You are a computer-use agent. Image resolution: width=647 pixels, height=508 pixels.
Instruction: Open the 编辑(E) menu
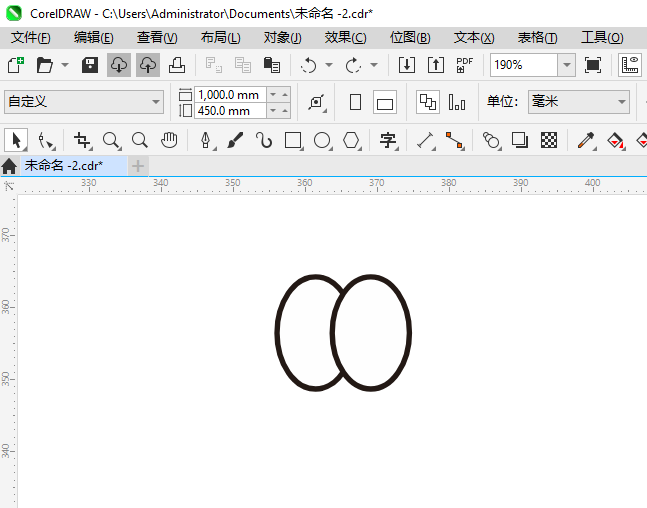[x=94, y=38]
